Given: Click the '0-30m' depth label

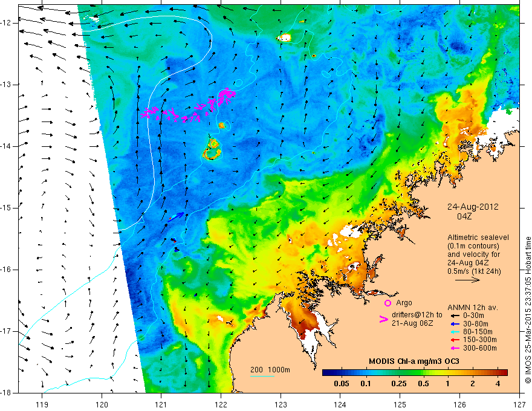Looking at the screenshot, I should click(473, 316).
